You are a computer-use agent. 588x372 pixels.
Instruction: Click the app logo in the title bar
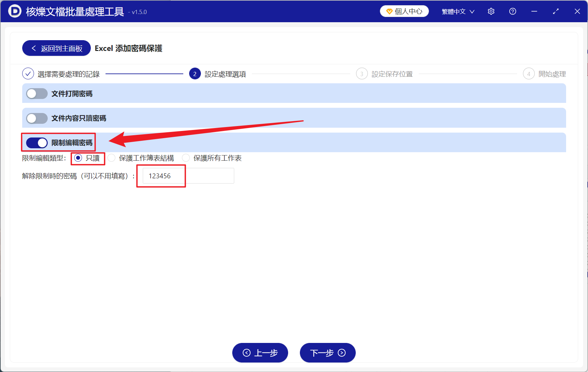14,11
